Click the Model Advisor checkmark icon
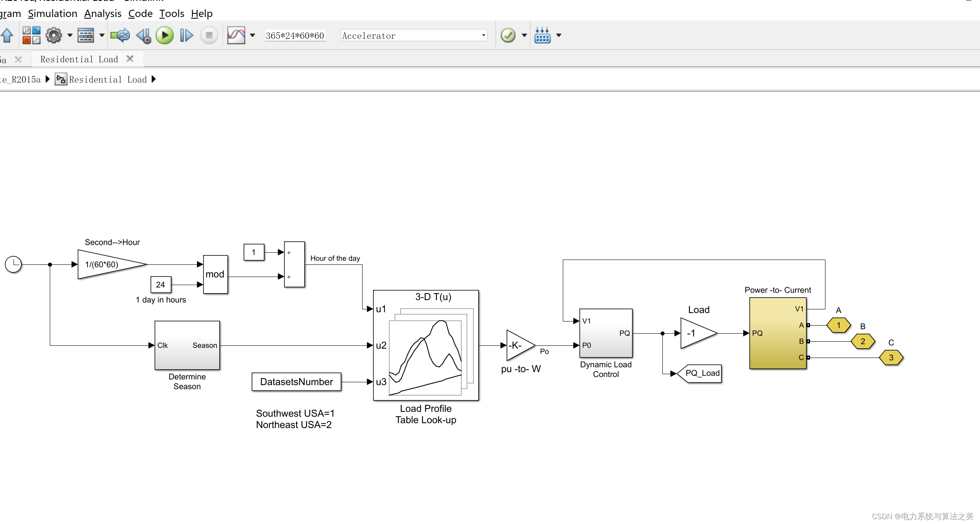 tap(508, 36)
